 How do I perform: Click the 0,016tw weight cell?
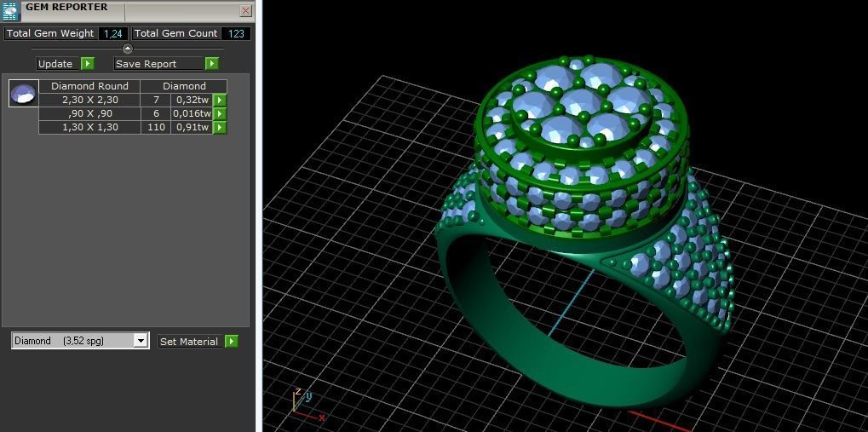(x=193, y=113)
